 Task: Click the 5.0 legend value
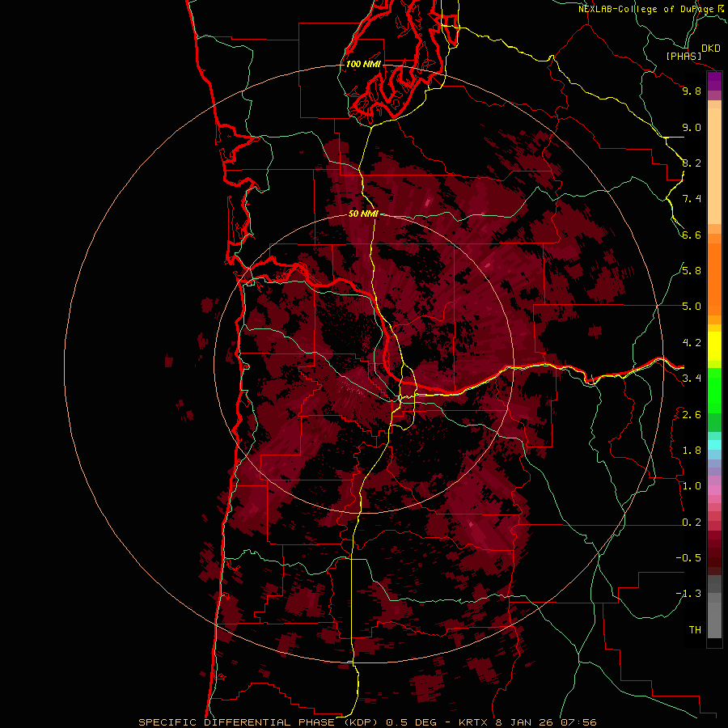point(692,307)
